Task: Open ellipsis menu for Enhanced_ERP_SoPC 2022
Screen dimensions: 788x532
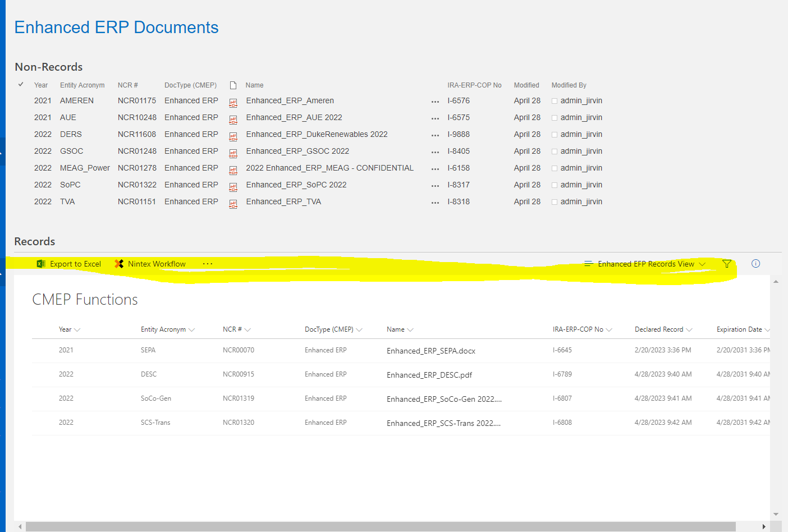Action: [x=435, y=186]
